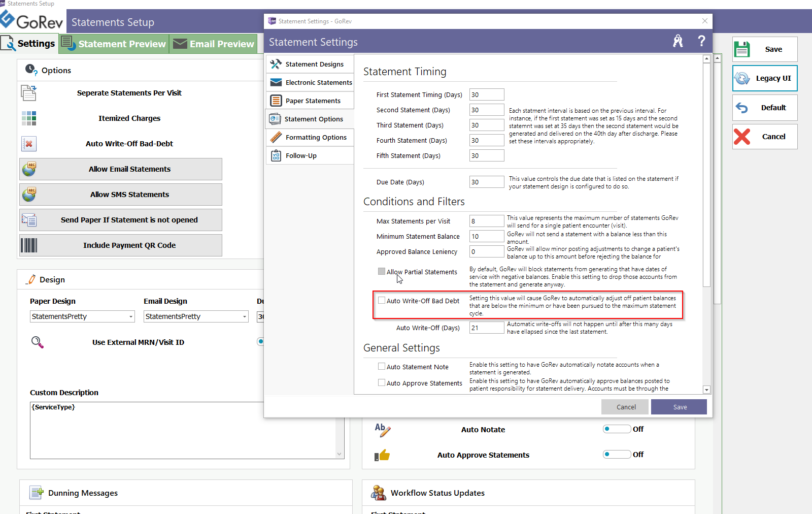
Task: Click the Custom Description scrollbar down arrow
Action: coord(340,454)
